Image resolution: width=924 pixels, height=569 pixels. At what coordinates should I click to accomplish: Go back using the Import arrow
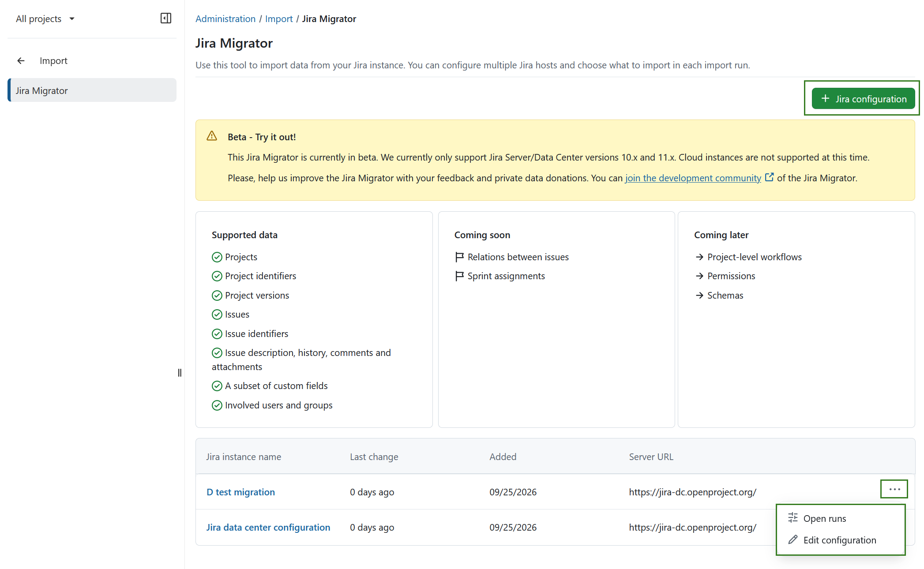[x=21, y=61]
